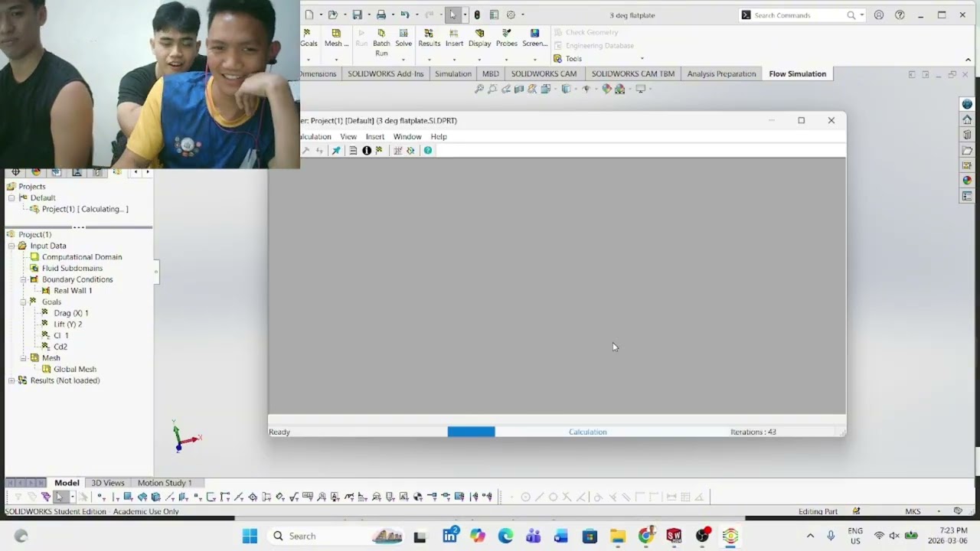Viewport: 980px width, 551px height.
Task: Open SOLIDWORKS Resources home icon in task pane
Action: [967, 119]
